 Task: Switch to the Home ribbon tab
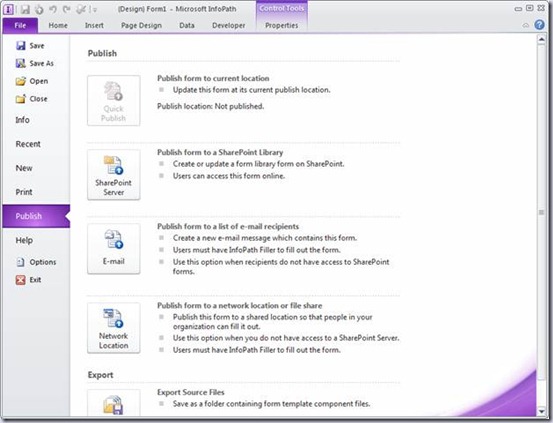coord(58,25)
